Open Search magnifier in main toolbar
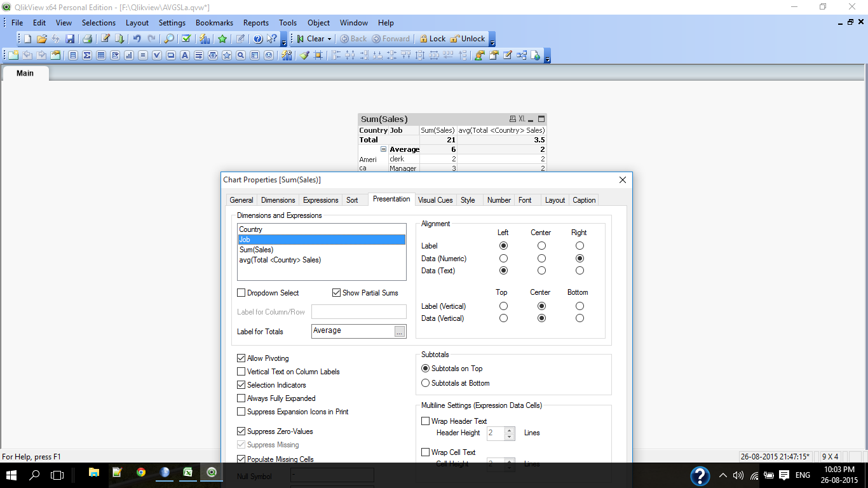Screen dimensions: 868x488 pyautogui.click(x=169, y=39)
